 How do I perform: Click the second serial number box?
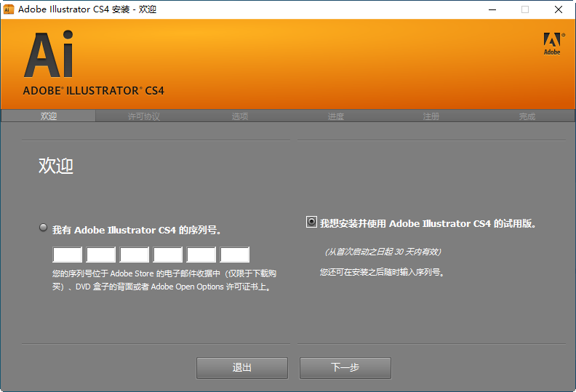pos(101,255)
